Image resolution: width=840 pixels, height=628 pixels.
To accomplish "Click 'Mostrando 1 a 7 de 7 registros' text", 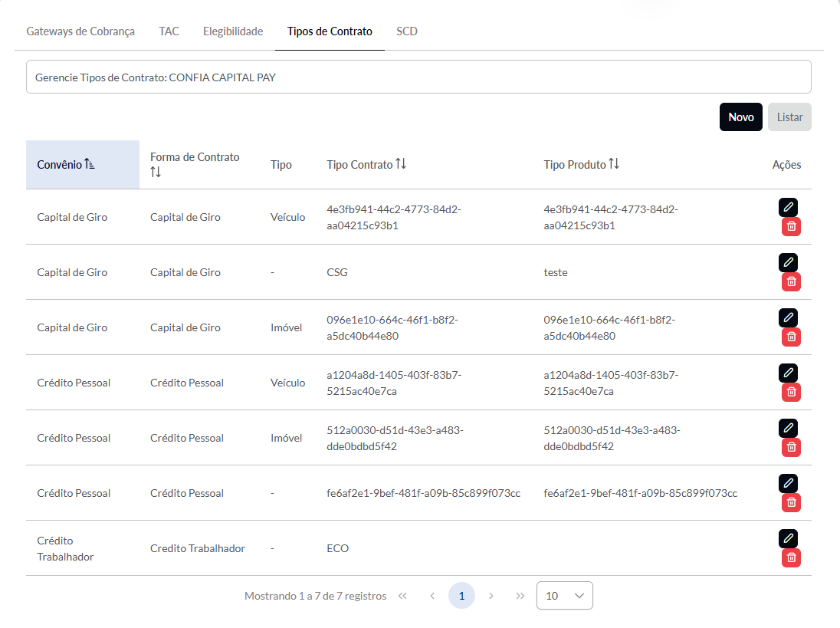I will [x=316, y=596].
